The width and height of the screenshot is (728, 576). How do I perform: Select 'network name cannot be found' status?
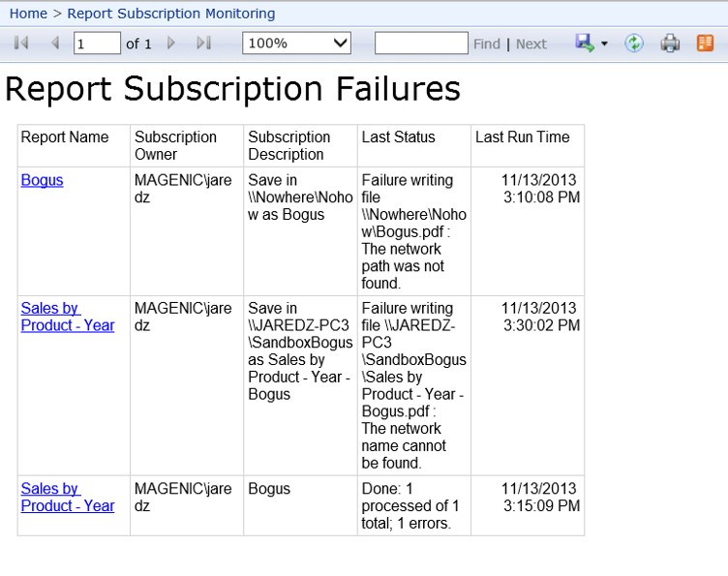coord(414,385)
